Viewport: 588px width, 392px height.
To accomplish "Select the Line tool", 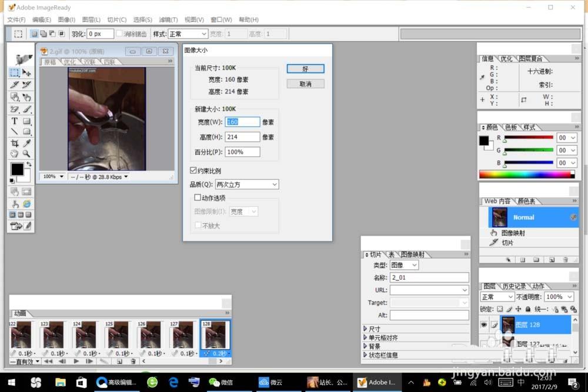I will tap(15, 132).
